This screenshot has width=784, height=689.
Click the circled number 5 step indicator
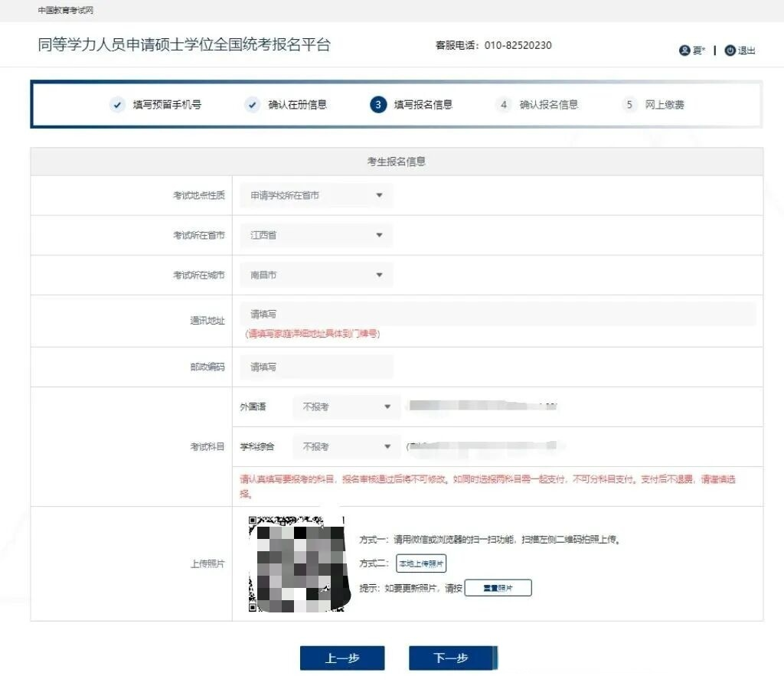pos(628,105)
